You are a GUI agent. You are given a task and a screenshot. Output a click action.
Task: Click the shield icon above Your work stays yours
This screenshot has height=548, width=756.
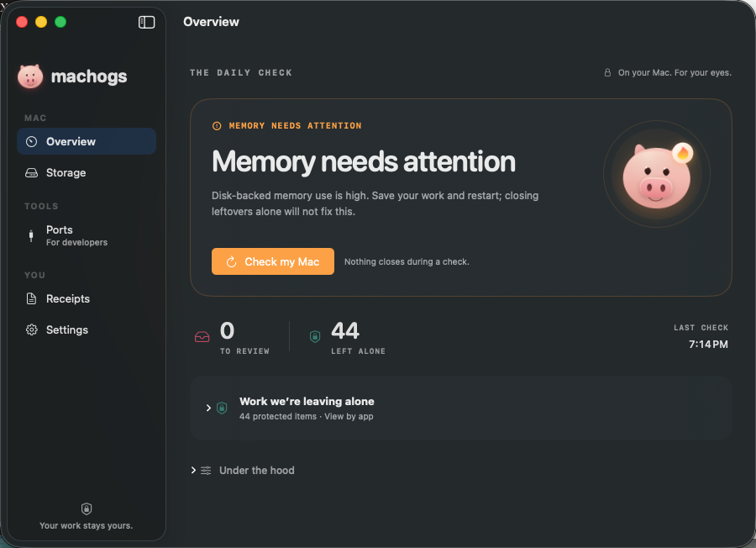tap(87, 508)
